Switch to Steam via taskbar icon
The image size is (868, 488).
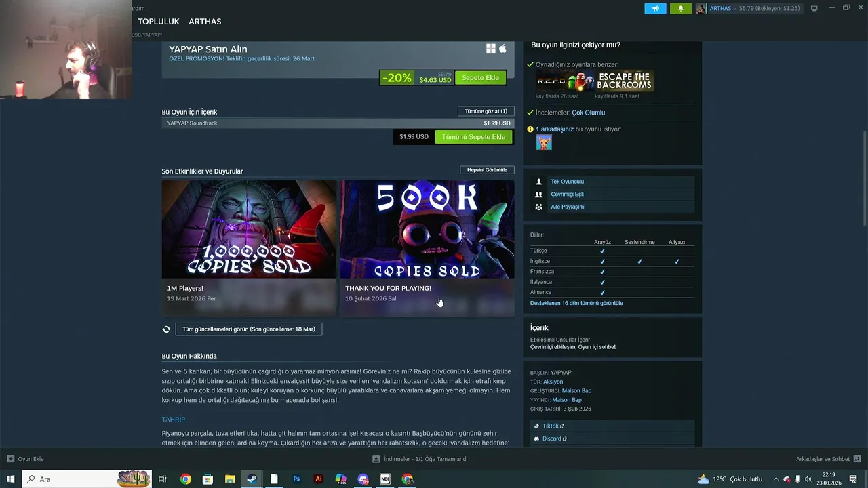point(252,479)
